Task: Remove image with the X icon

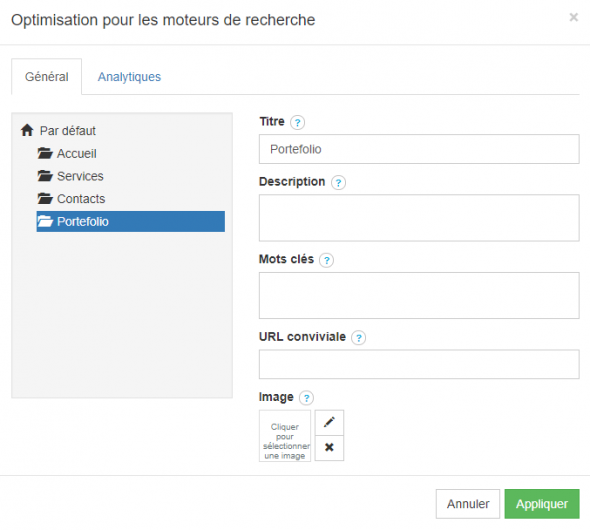Action: pos(329,448)
